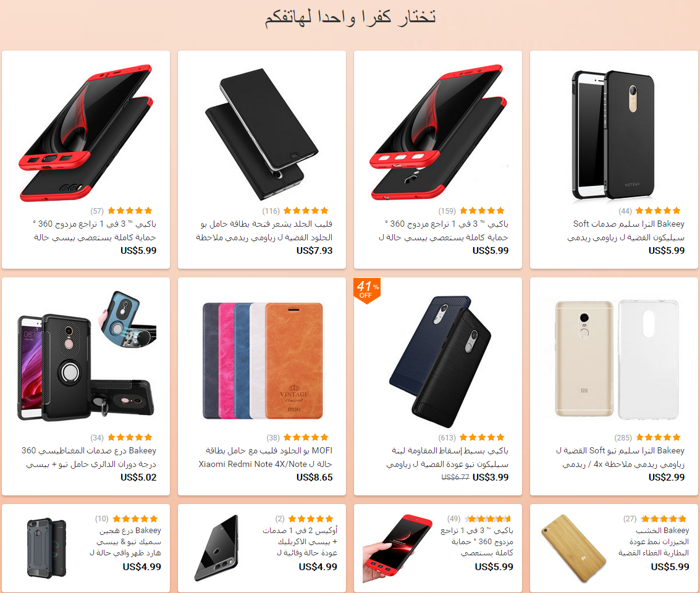Open hand-held red-black case rated by 49
This screenshot has width=700, height=593.
(x=397, y=549)
